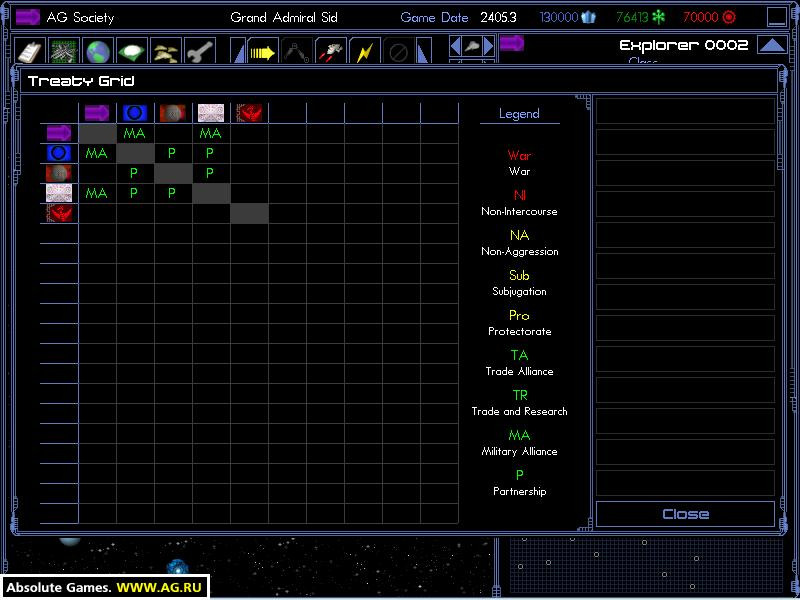Click P cell in blue row, red planet column
This screenshot has width=800, height=600.
(172, 153)
